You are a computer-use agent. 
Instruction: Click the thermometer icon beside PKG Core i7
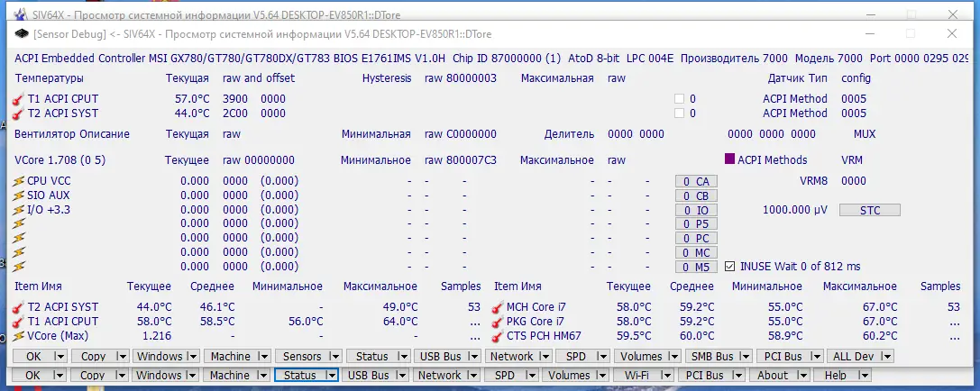[498, 322]
